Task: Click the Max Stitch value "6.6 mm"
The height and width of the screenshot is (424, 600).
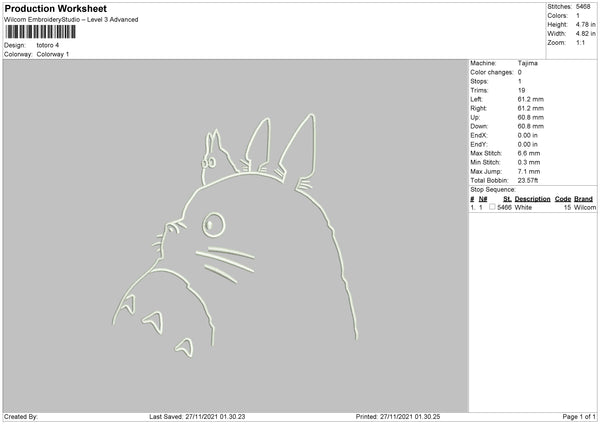Action: 529,153
